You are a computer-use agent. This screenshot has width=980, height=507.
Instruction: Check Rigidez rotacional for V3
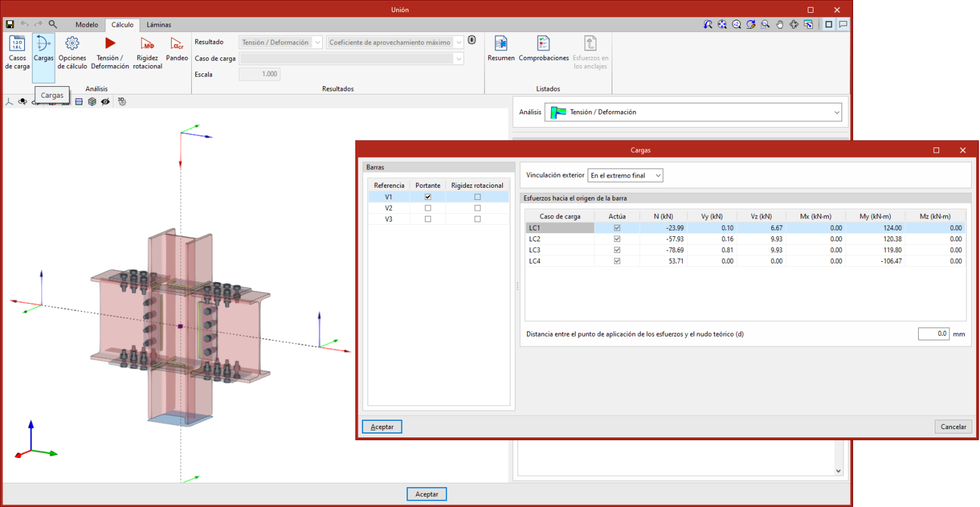[x=477, y=219]
